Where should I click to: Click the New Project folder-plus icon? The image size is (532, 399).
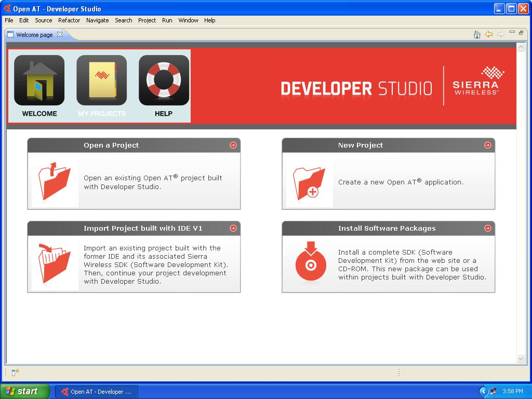pos(309,183)
